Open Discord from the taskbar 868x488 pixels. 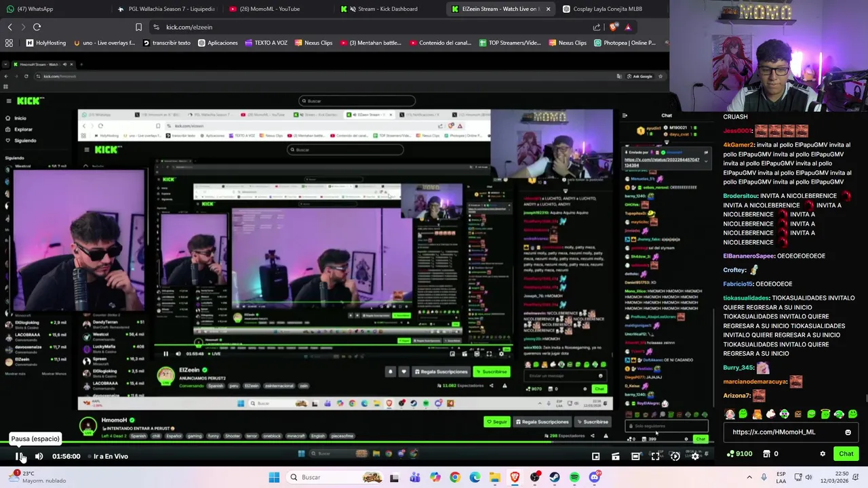[x=595, y=477]
